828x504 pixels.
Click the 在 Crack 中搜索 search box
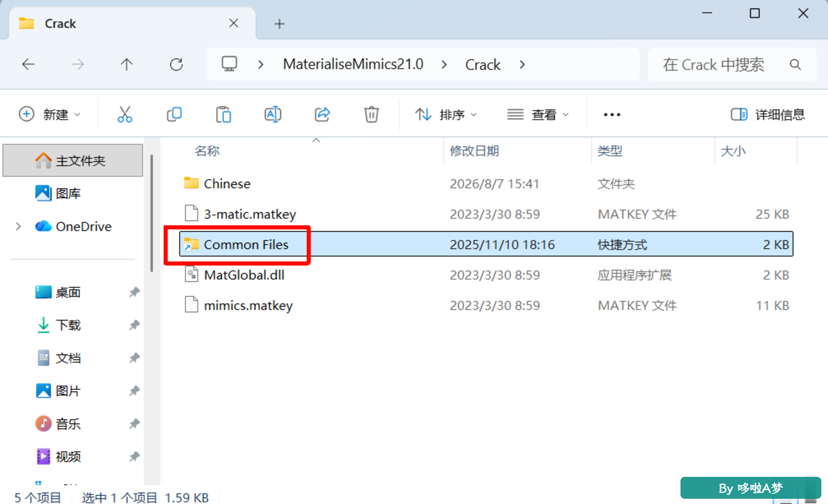(732, 64)
